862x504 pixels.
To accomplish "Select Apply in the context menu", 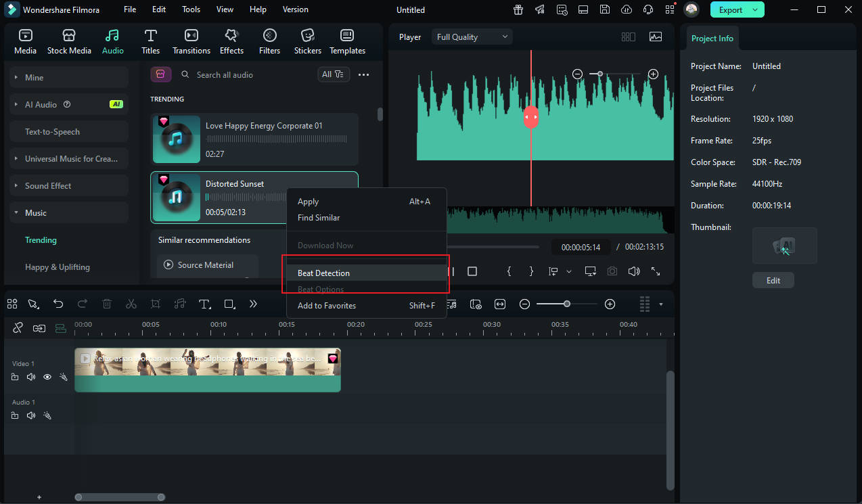I will click(x=366, y=202).
